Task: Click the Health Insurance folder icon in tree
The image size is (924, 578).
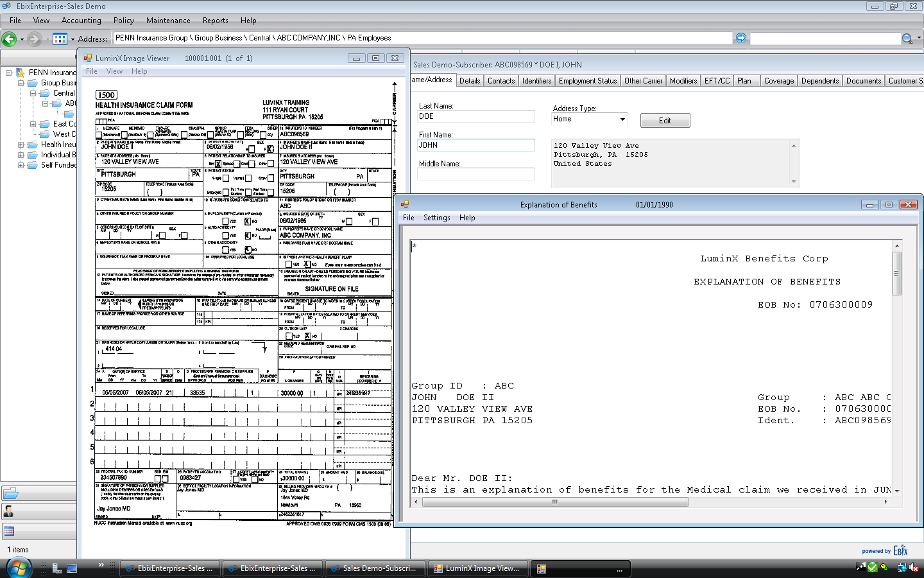Action: point(33,144)
